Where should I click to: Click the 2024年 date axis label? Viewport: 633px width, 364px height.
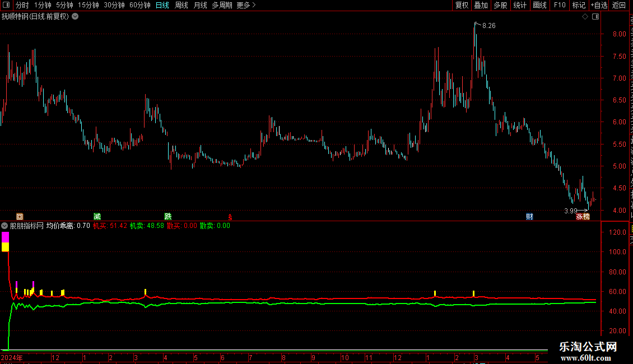coord(12,357)
